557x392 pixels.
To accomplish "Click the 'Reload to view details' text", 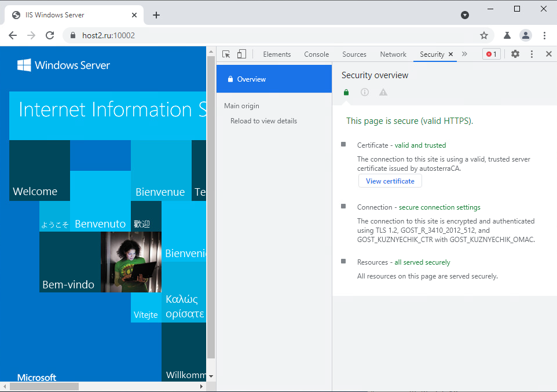I will (x=263, y=121).
